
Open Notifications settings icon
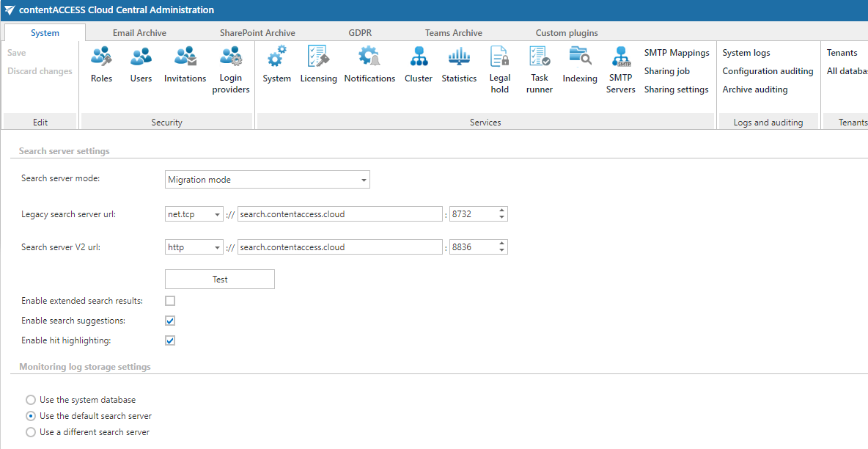point(369,65)
